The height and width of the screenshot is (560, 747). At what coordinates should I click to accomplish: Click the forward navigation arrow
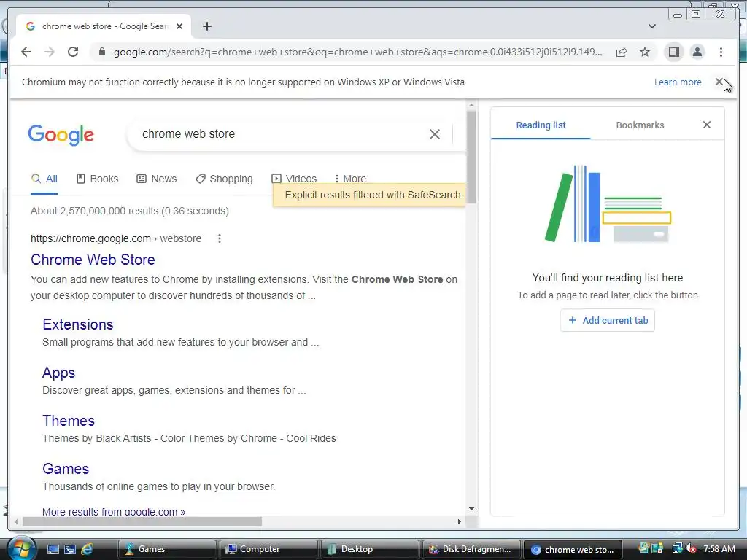pyautogui.click(x=50, y=52)
